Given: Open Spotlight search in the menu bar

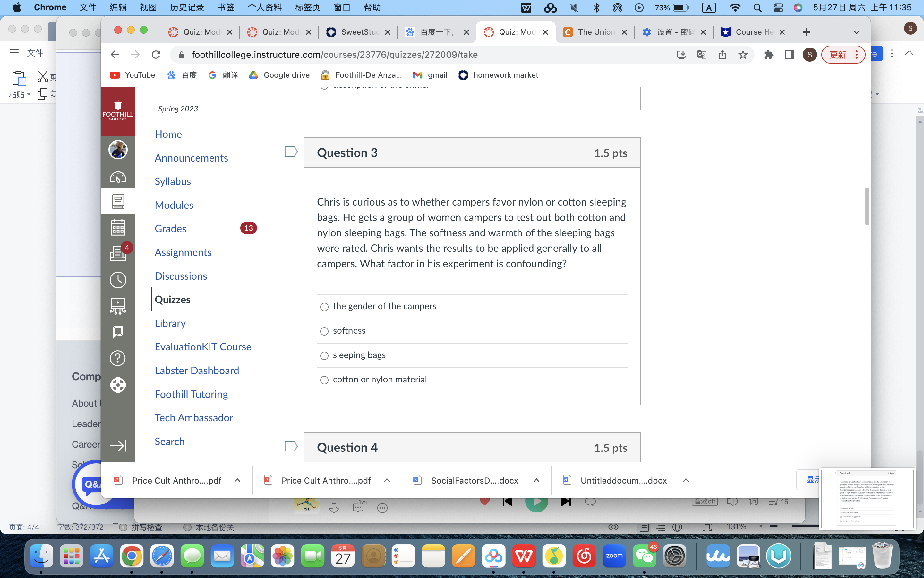Looking at the screenshot, I should pyautogui.click(x=757, y=8).
